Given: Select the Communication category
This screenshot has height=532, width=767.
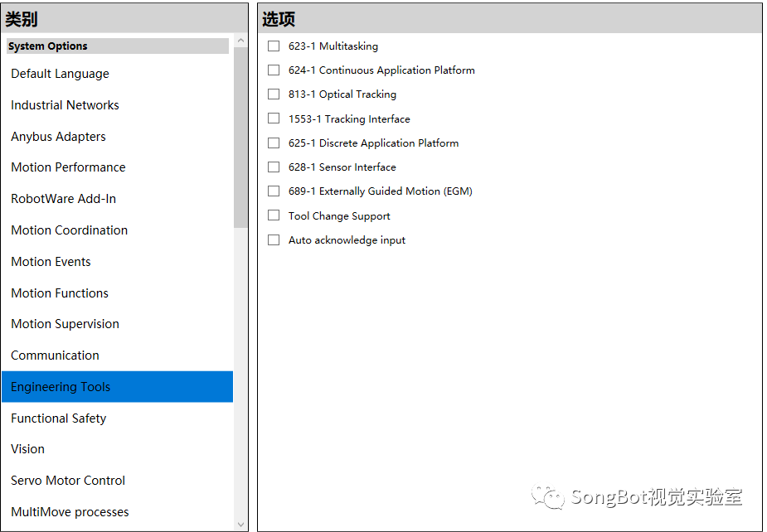Looking at the screenshot, I should pyautogui.click(x=118, y=355).
